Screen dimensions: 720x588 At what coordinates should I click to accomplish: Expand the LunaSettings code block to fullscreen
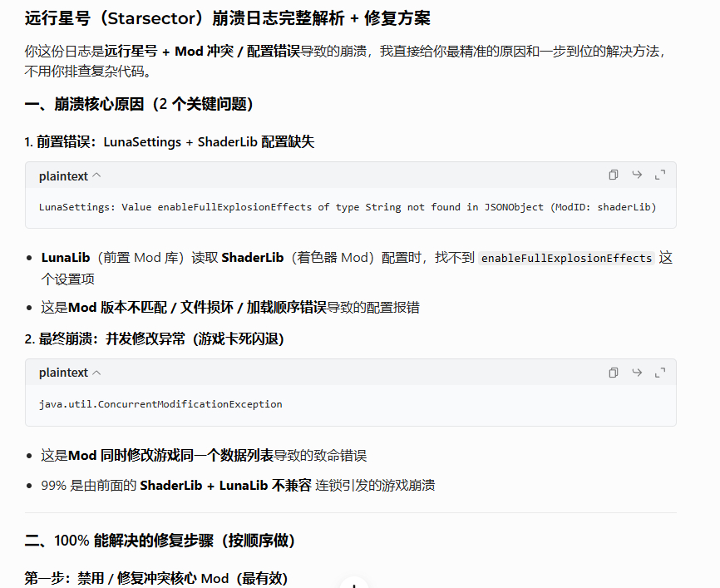[x=660, y=175]
